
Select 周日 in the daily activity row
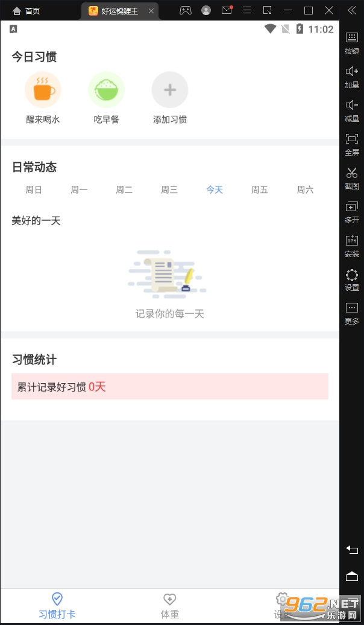pyautogui.click(x=34, y=189)
